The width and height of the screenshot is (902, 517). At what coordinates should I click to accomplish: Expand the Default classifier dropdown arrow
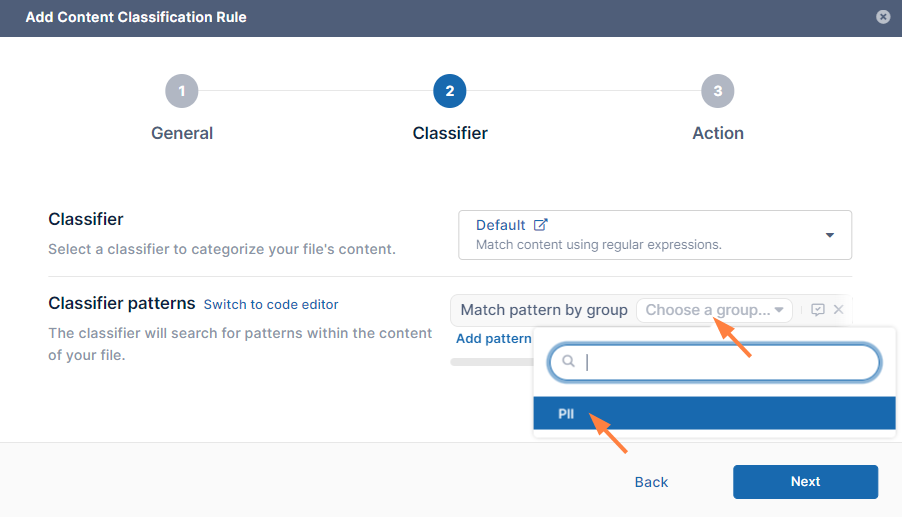829,235
